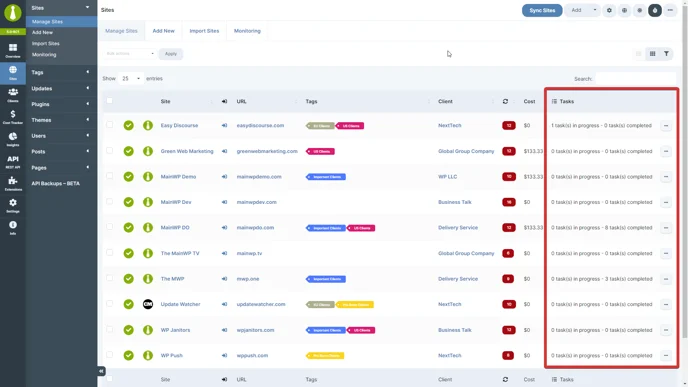
Task: Tick the checkbox for MainWP Dev
Action: click(109, 201)
